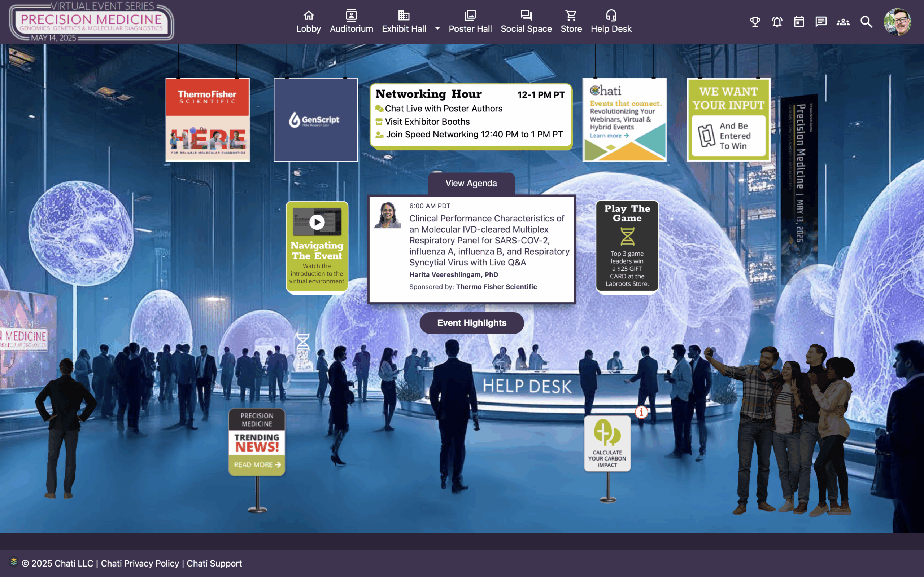Navigate to Social Space
The width and height of the screenshot is (924, 577).
[526, 22]
